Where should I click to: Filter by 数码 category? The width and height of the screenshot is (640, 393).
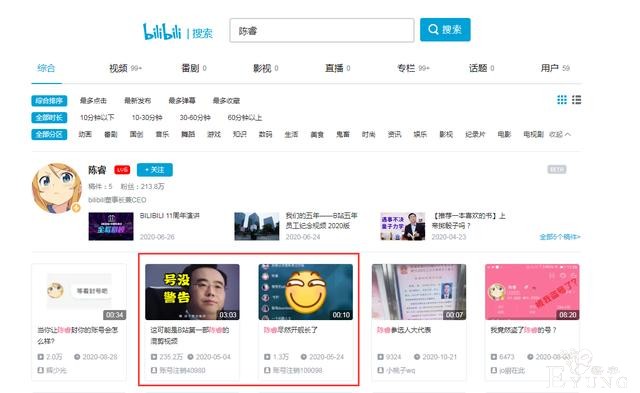[265, 134]
